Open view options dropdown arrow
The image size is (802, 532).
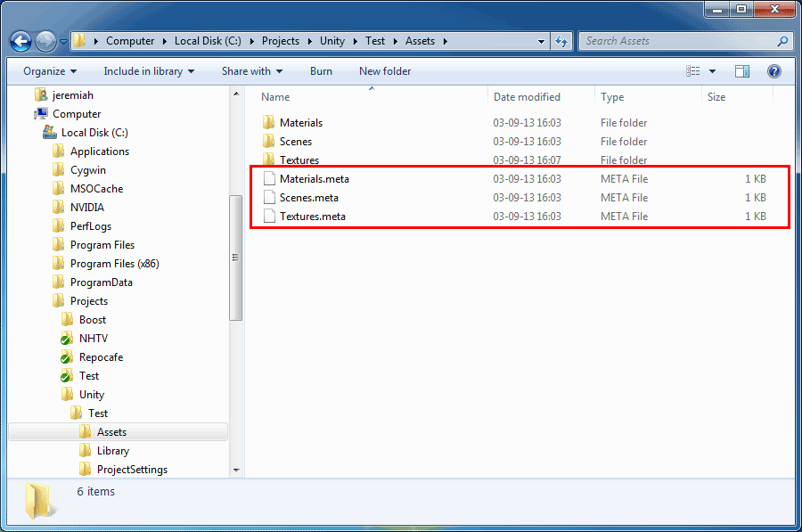712,71
